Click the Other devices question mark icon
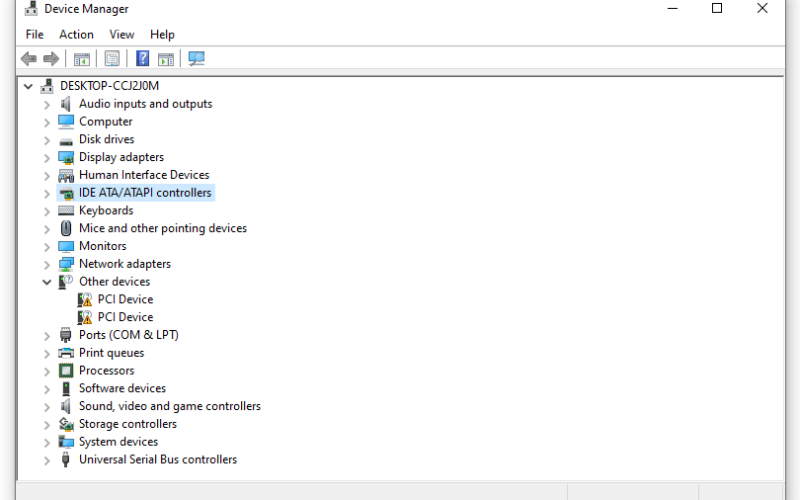800x500 pixels. [66, 282]
